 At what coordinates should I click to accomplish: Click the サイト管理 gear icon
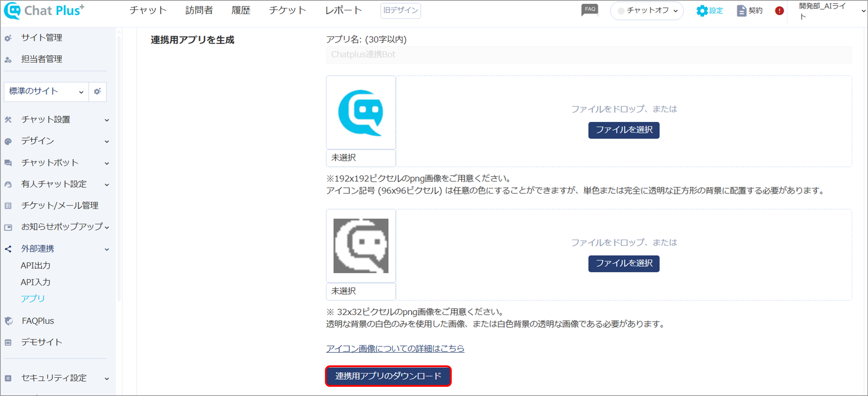[8, 38]
